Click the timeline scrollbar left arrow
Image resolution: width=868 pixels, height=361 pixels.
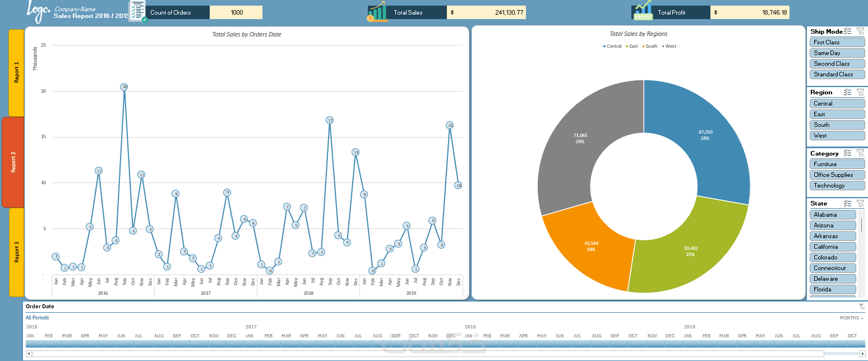point(29,354)
